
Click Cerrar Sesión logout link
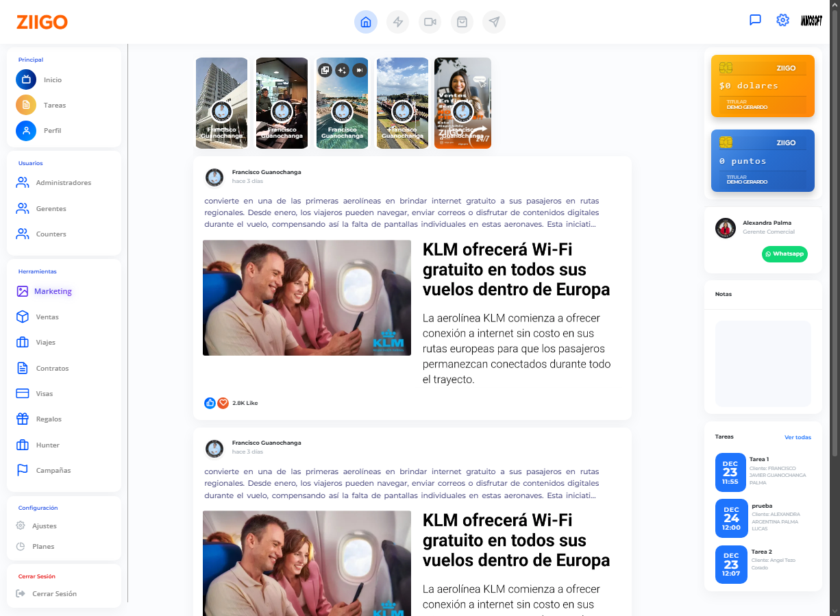(54, 593)
